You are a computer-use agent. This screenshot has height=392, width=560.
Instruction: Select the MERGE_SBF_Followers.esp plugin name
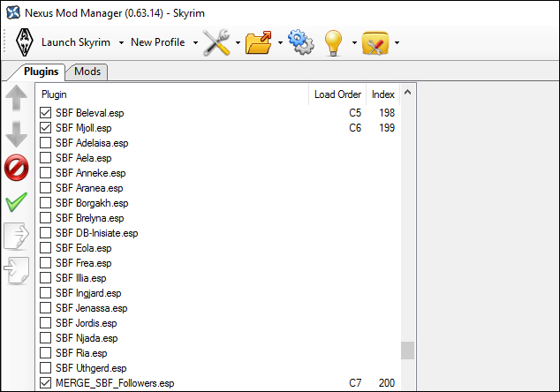[x=115, y=383]
